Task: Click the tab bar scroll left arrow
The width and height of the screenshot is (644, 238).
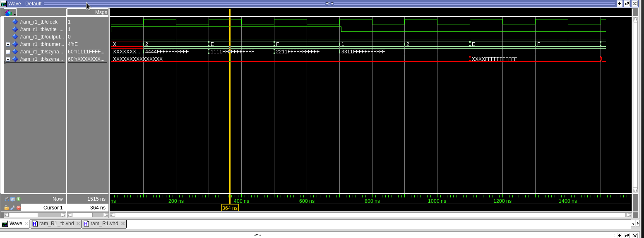Action: [632, 224]
